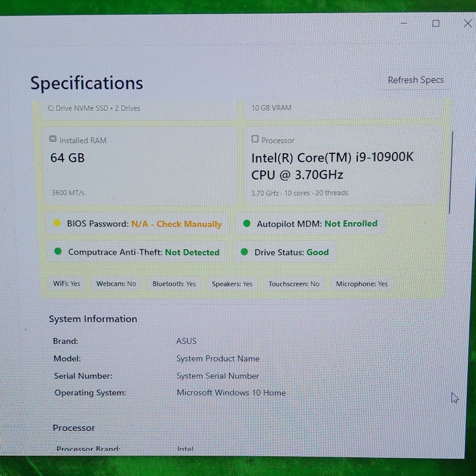Close the specifications window
Viewport: 476px width, 476px height.
(468, 23)
